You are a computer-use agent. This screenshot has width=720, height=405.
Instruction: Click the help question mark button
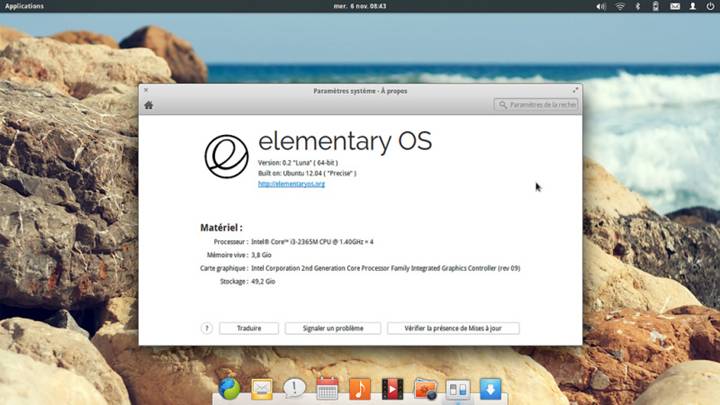pyautogui.click(x=207, y=328)
